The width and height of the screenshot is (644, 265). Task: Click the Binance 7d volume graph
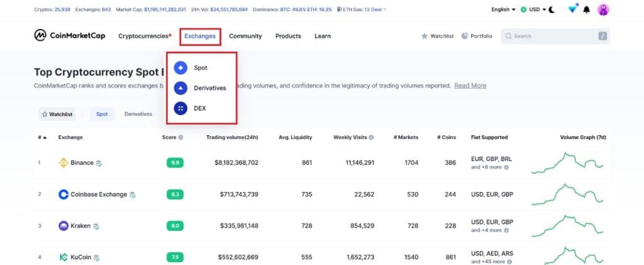[568, 162]
